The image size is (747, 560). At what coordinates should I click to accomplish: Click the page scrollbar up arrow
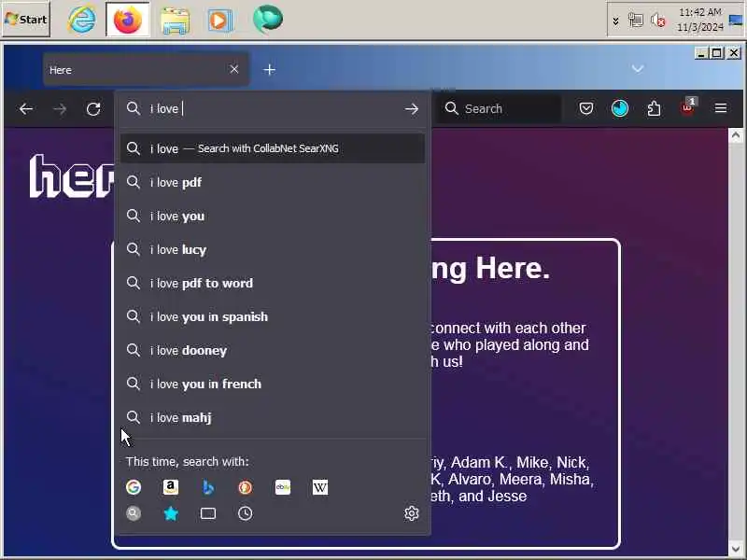click(735, 135)
